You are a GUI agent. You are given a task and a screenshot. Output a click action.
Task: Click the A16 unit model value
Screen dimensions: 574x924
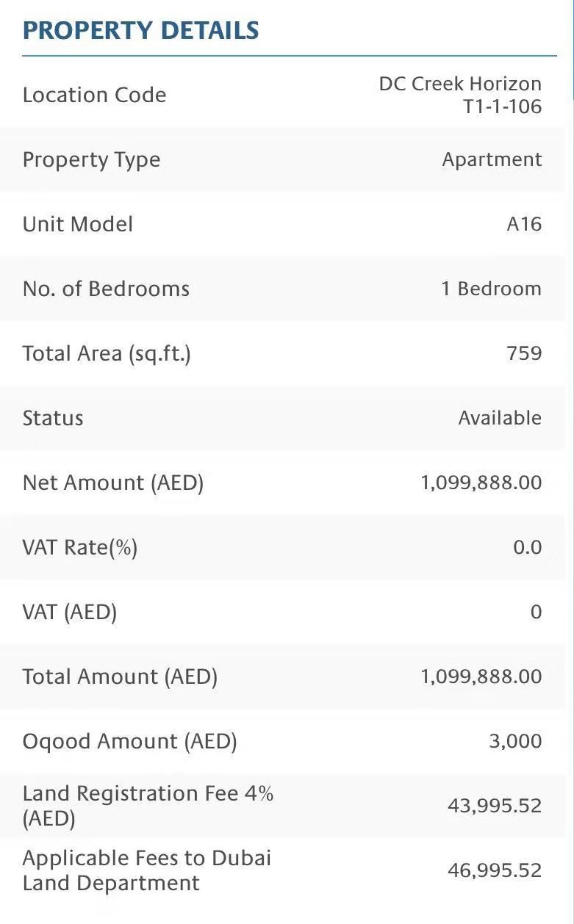pyautogui.click(x=524, y=225)
